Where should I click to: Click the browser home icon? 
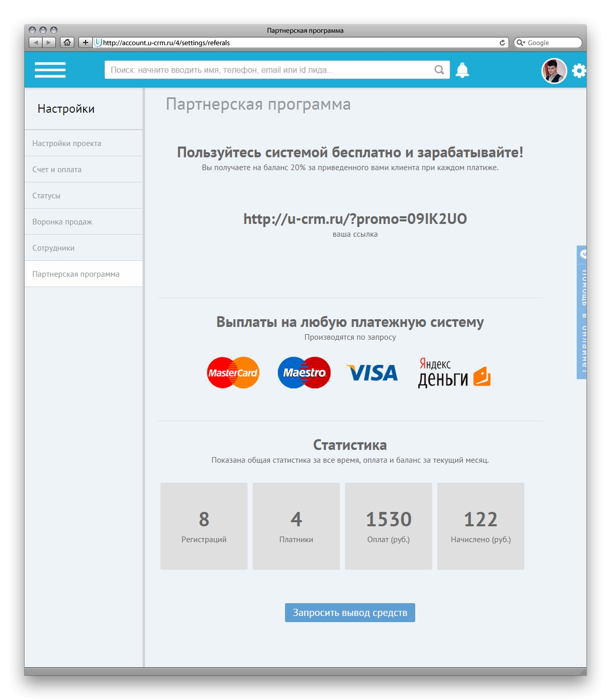pyautogui.click(x=67, y=43)
